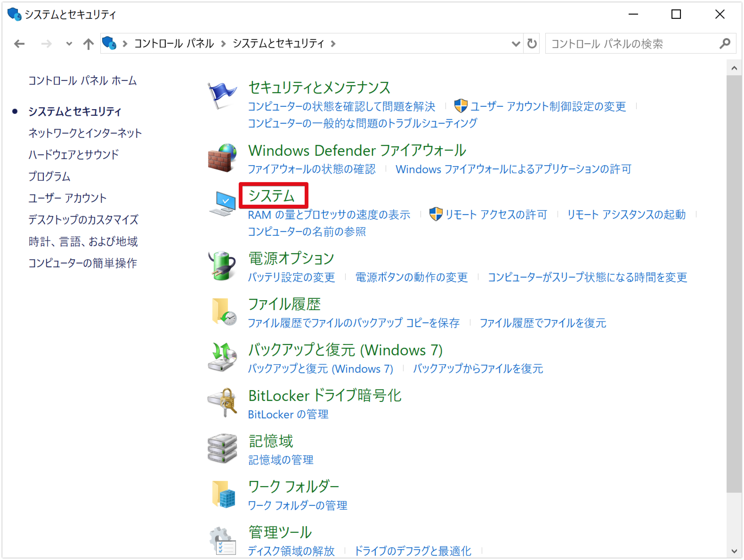This screenshot has width=744, height=560.
Task: Open ユーザー アカウント category in sidebar
Action: (x=67, y=198)
